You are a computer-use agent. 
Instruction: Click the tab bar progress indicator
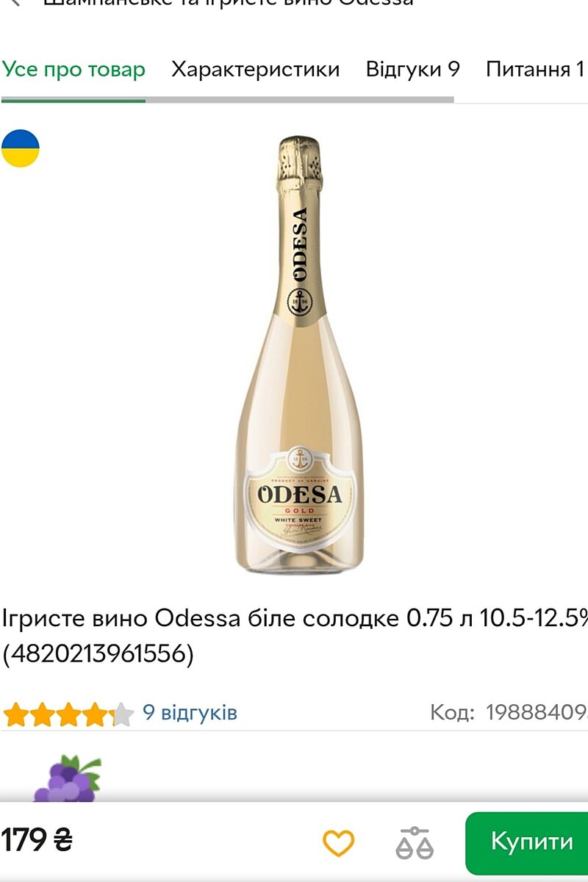coord(228,99)
